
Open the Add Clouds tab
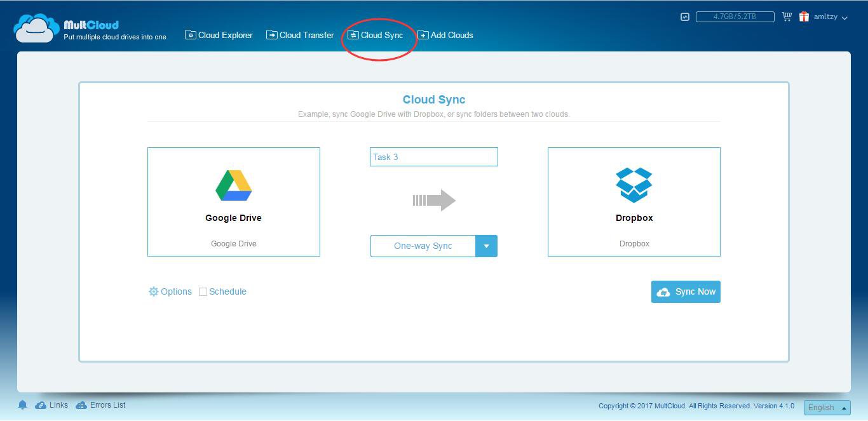[x=445, y=35]
